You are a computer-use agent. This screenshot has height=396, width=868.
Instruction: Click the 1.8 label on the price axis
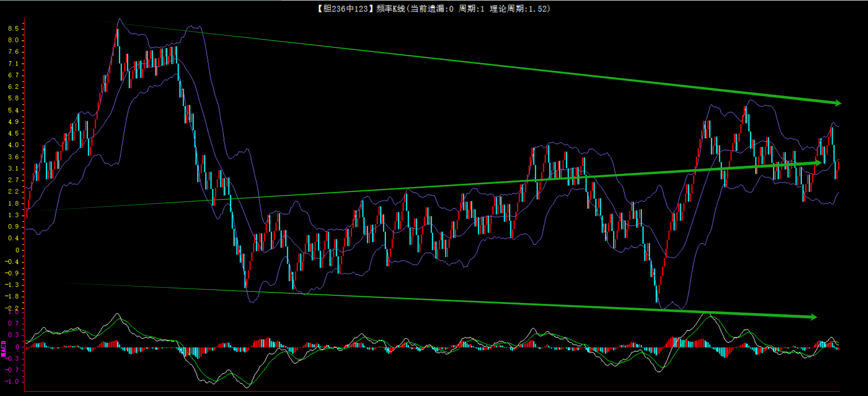coord(13,204)
